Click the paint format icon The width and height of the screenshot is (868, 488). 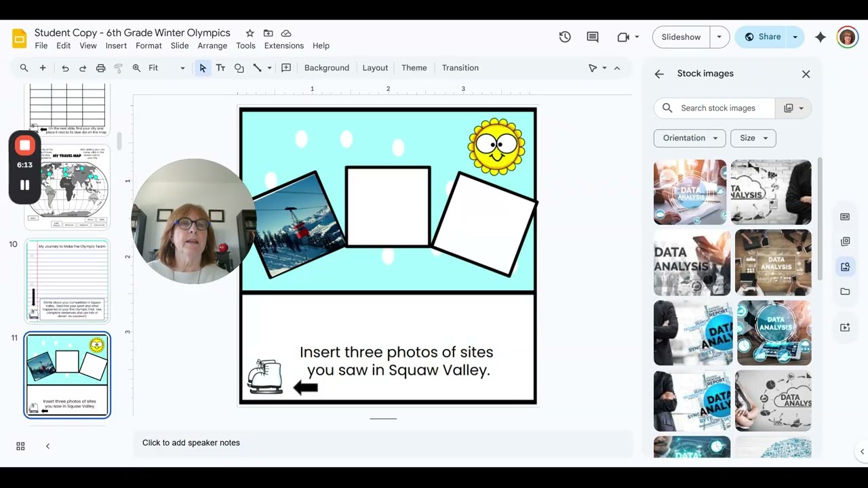point(119,68)
